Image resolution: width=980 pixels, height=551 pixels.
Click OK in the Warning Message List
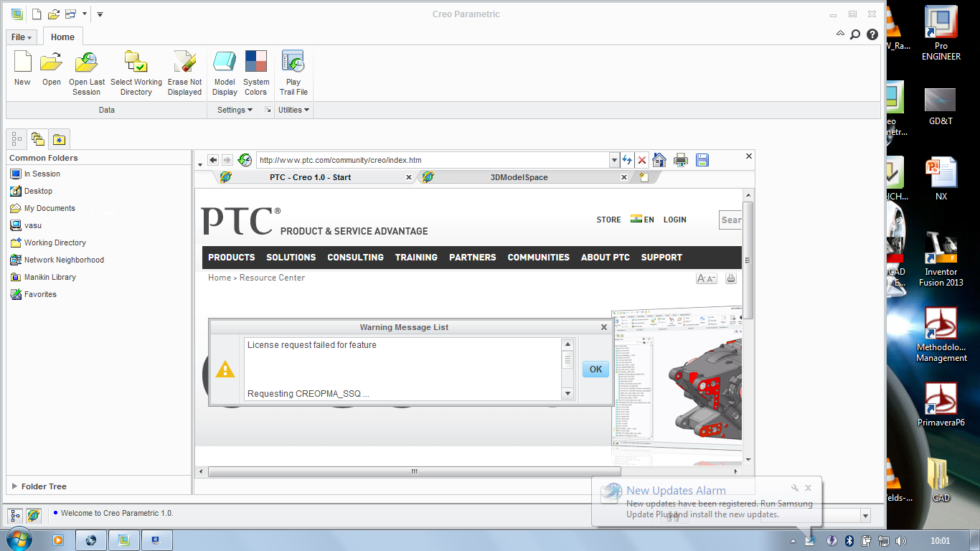coord(595,369)
